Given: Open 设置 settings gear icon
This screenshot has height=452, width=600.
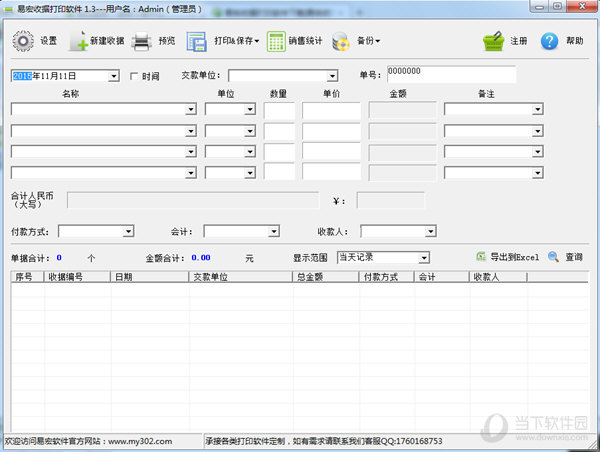Looking at the screenshot, I should [x=23, y=41].
